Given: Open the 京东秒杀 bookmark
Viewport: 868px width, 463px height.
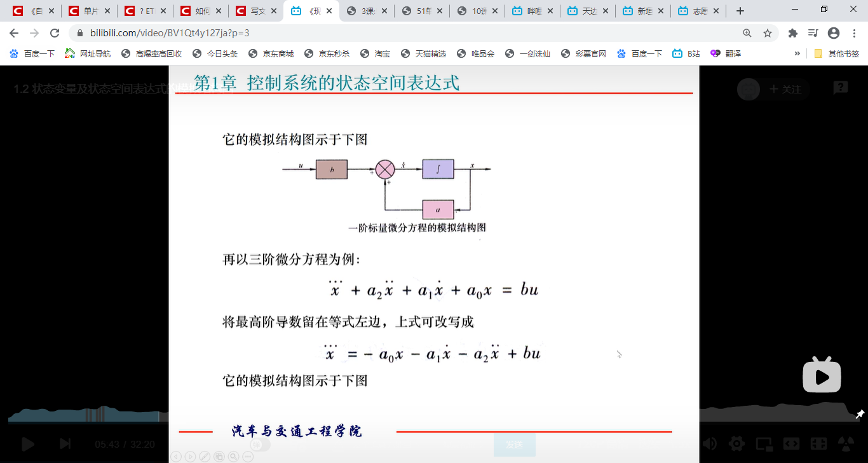Looking at the screenshot, I should coord(327,53).
